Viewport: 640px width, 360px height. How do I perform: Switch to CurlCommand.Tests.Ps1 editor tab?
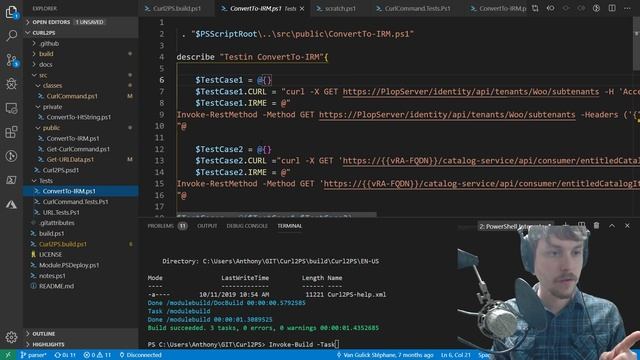[x=417, y=9]
